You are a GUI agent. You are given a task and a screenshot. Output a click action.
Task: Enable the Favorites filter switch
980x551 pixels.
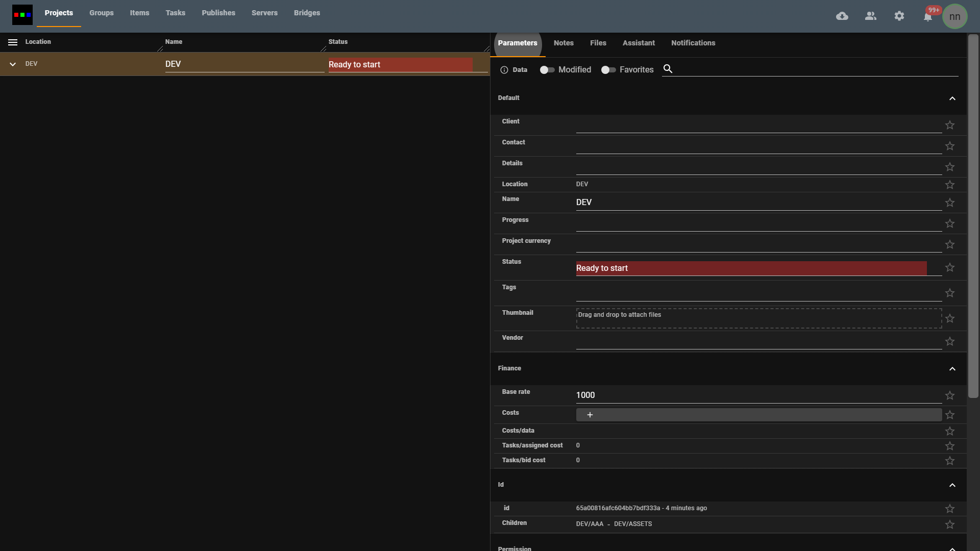[608, 70]
